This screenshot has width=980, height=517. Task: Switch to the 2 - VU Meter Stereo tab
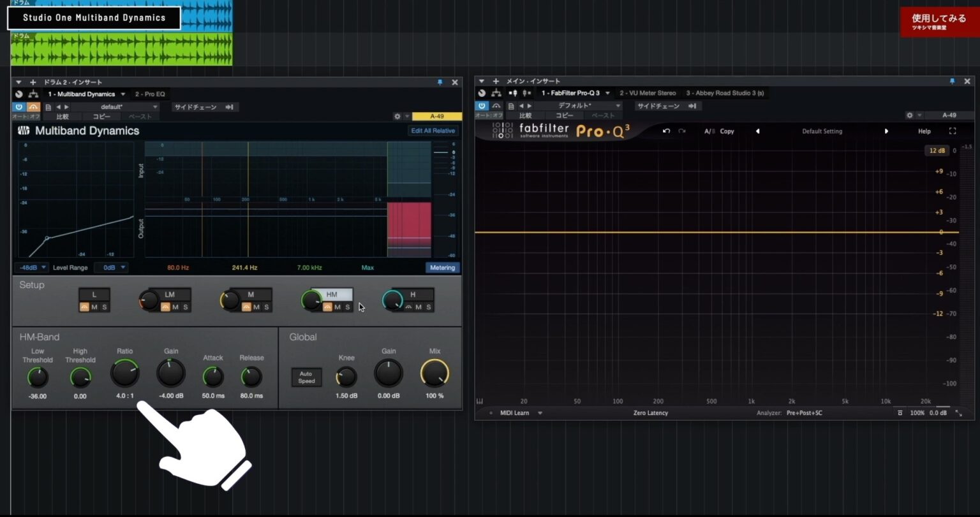tap(648, 93)
